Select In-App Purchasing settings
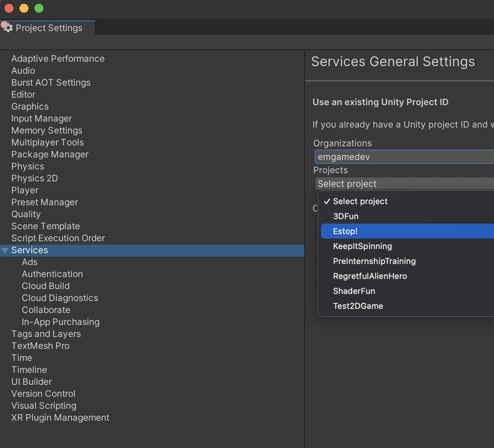 click(x=61, y=322)
